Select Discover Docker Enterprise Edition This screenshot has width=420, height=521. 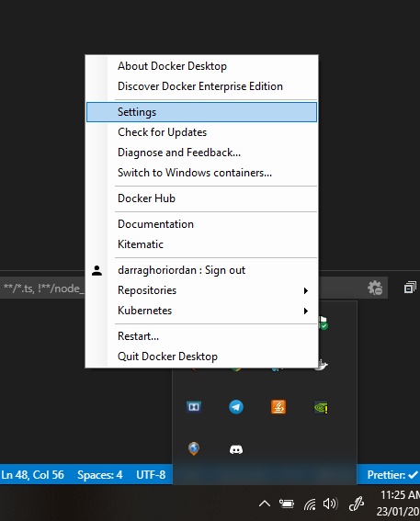(201, 86)
